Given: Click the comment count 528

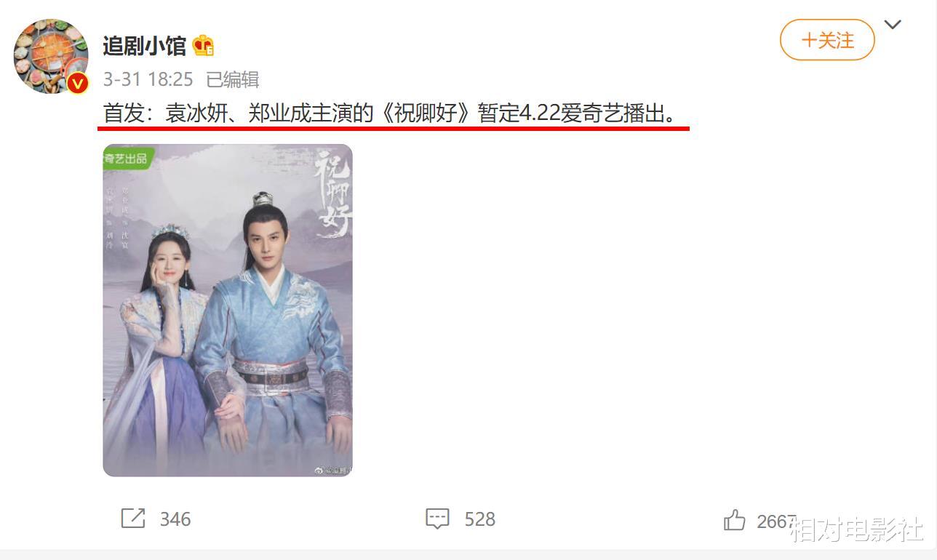Looking at the screenshot, I should coord(480,519).
